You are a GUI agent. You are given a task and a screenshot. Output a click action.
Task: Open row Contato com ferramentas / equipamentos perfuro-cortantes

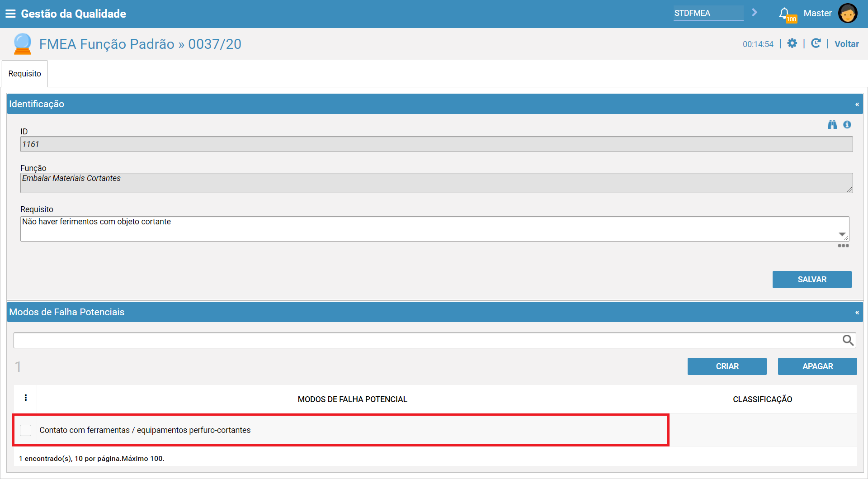[x=145, y=430]
